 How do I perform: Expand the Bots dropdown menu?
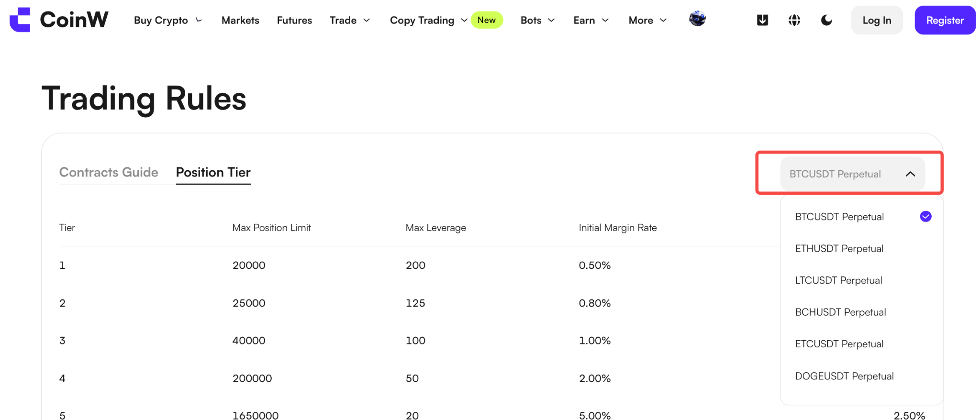[538, 20]
